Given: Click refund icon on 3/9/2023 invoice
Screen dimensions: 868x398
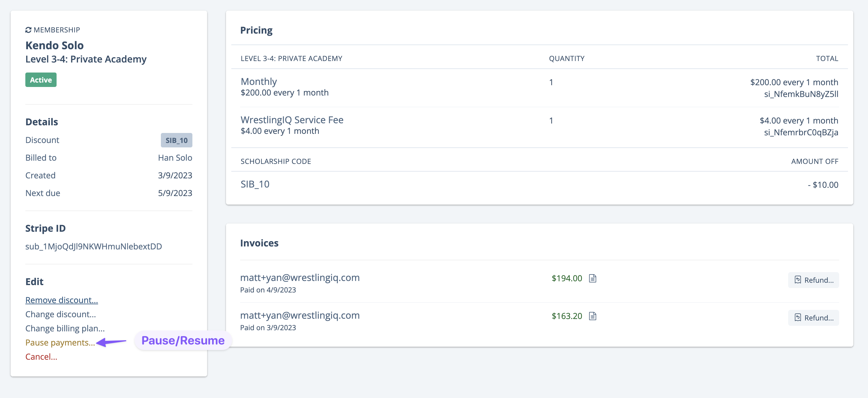Looking at the screenshot, I should pyautogui.click(x=798, y=318).
